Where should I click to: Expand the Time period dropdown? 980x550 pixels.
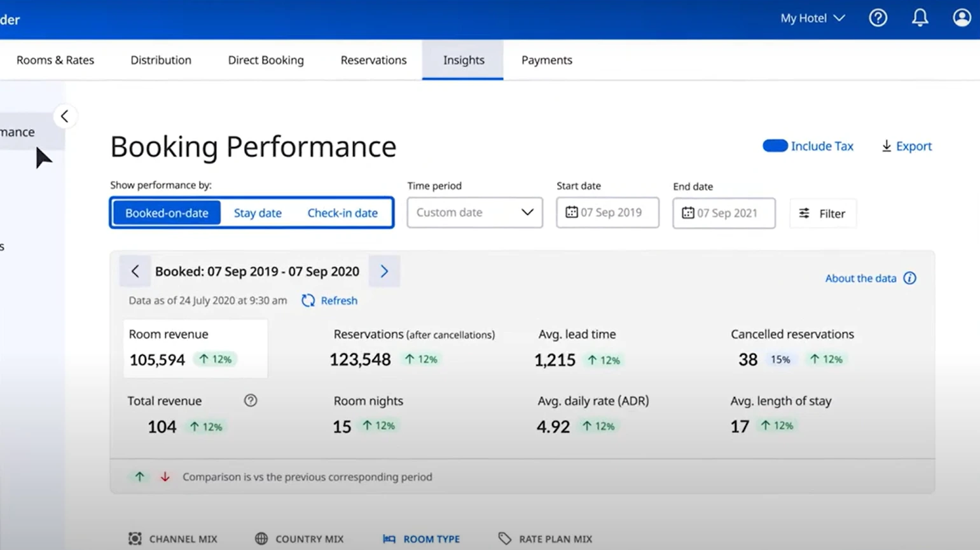[474, 212]
